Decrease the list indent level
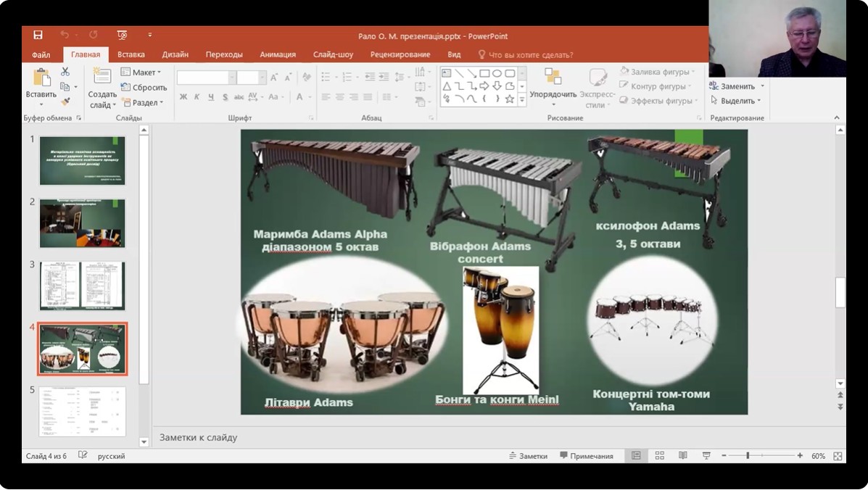Image resolution: width=868 pixels, height=490 pixels. [x=370, y=78]
